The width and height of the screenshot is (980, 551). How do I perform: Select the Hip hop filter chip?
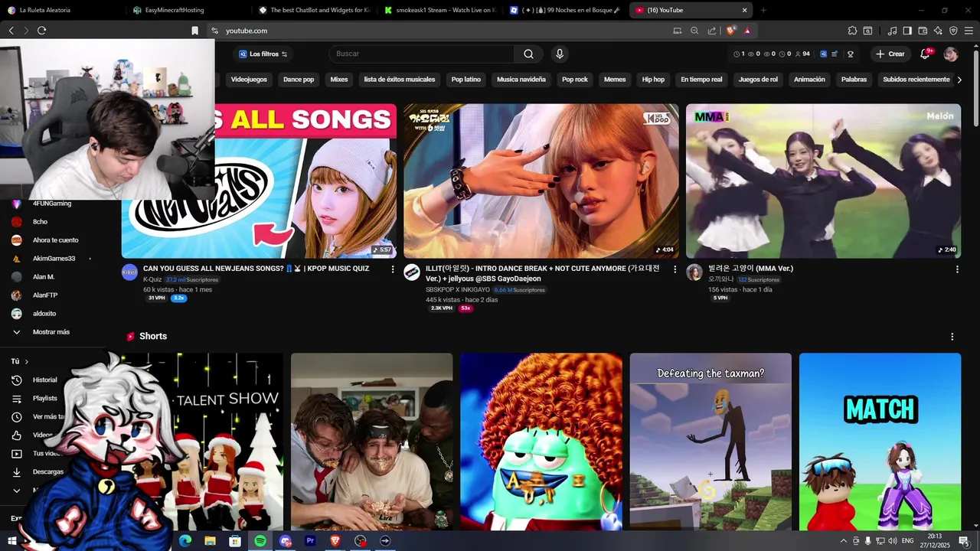[x=653, y=80]
